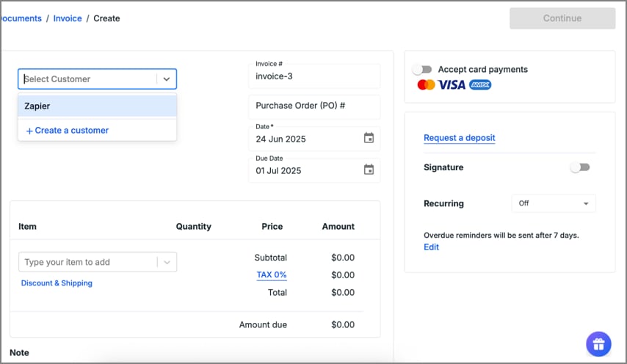The height and width of the screenshot is (364, 627).
Task: Click the Item column header
Action: pyautogui.click(x=27, y=227)
